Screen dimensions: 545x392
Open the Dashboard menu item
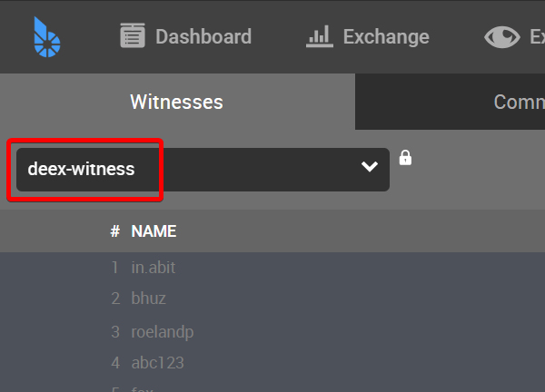pos(203,36)
